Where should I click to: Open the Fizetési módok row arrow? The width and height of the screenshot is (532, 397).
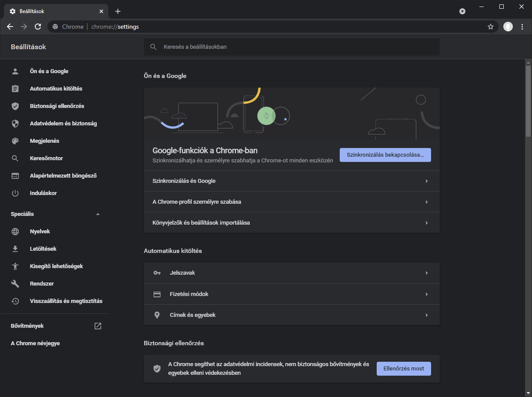(427, 294)
